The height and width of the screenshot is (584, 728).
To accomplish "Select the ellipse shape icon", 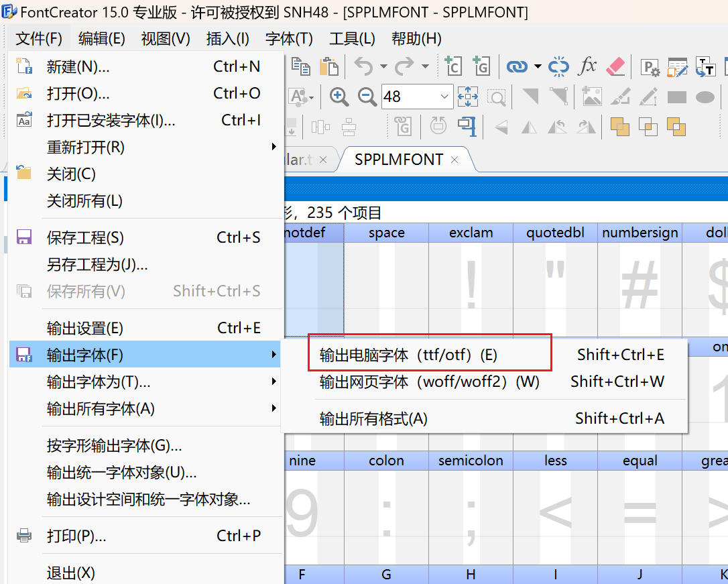I will tap(705, 97).
